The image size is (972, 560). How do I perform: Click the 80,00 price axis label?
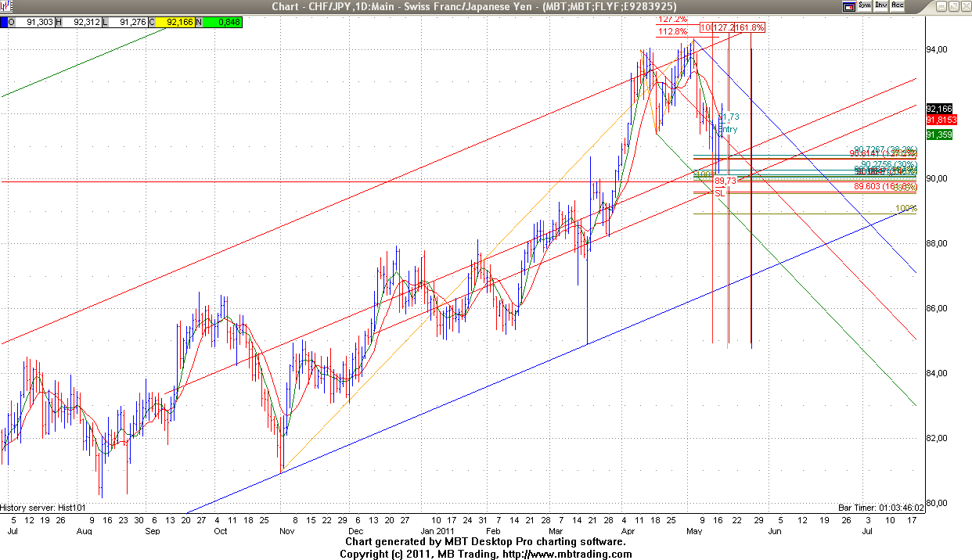[x=937, y=503]
